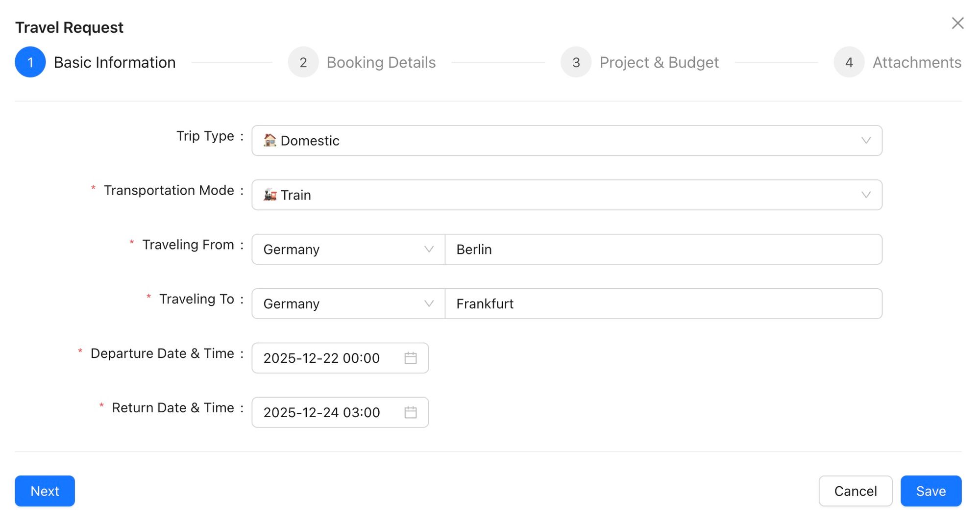Click the step 1 circle icon
980x528 pixels.
pos(30,62)
